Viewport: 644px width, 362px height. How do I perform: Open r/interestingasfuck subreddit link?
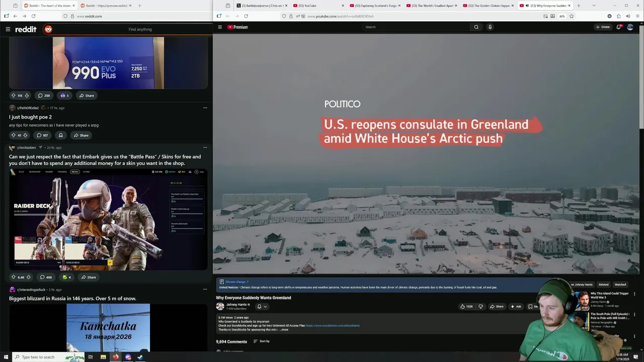[x=31, y=290]
